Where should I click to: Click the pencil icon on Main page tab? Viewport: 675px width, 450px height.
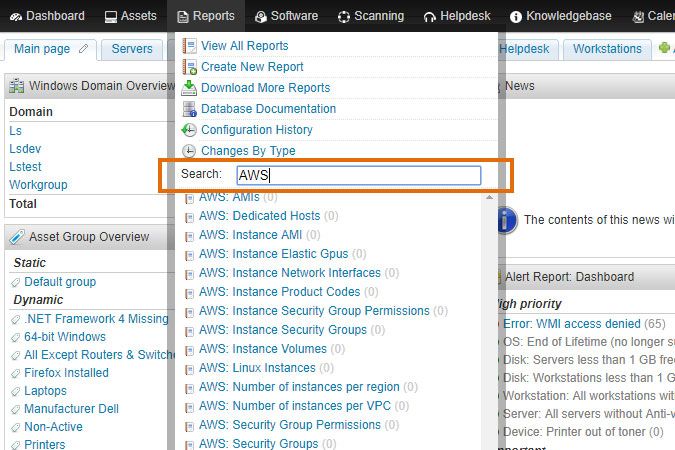coord(83,49)
